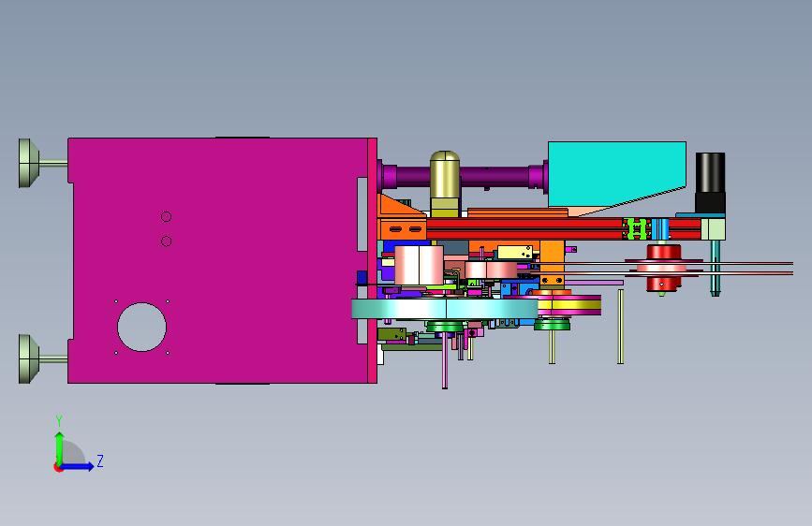This screenshot has width=812, height=526.
Task: Select the dark purple horizontal shaft
Action: click(x=464, y=176)
